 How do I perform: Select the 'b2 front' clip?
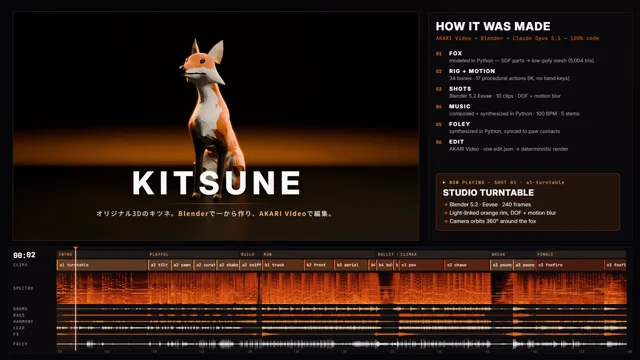(x=319, y=265)
